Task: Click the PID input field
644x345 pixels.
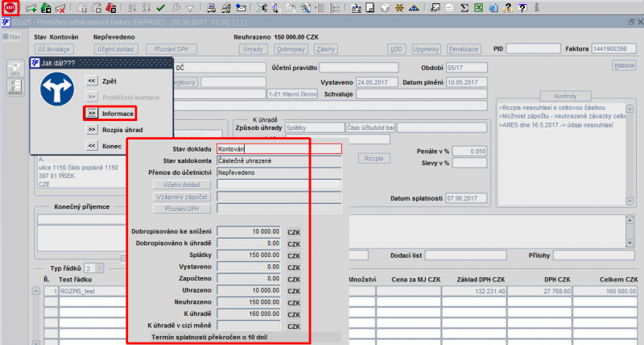Action: click(x=533, y=48)
